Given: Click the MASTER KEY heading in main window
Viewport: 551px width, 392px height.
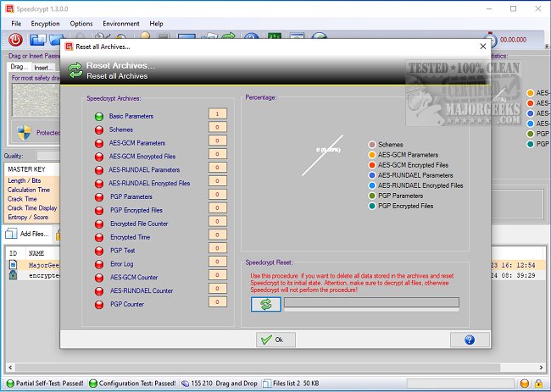Looking at the screenshot, I should tap(27, 169).
